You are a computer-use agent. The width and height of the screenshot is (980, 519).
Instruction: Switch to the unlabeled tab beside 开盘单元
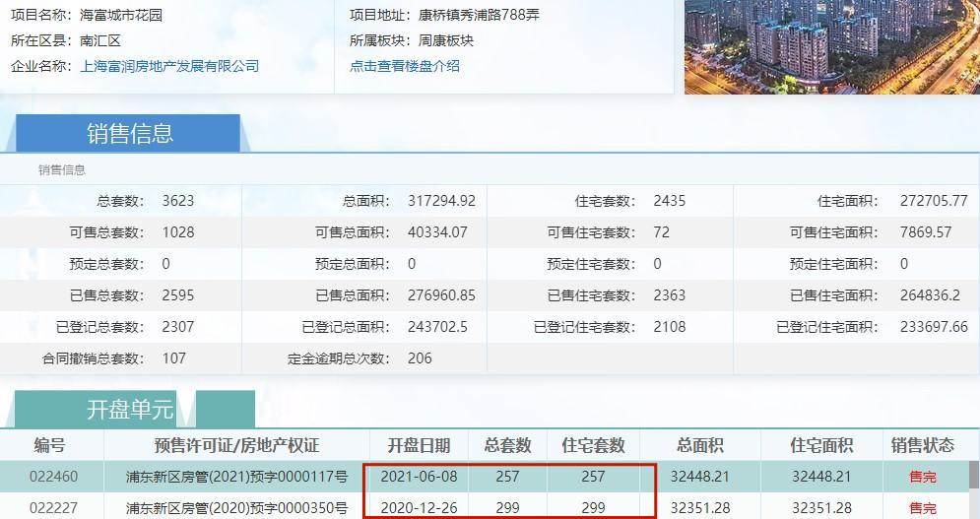click(226, 410)
